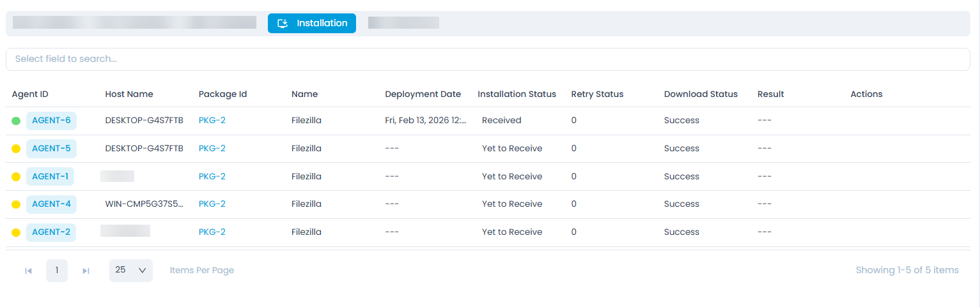The image size is (980, 307).
Task: Select DESKTOP-G4S7FTB host in AGENT-6 row
Action: [144, 121]
